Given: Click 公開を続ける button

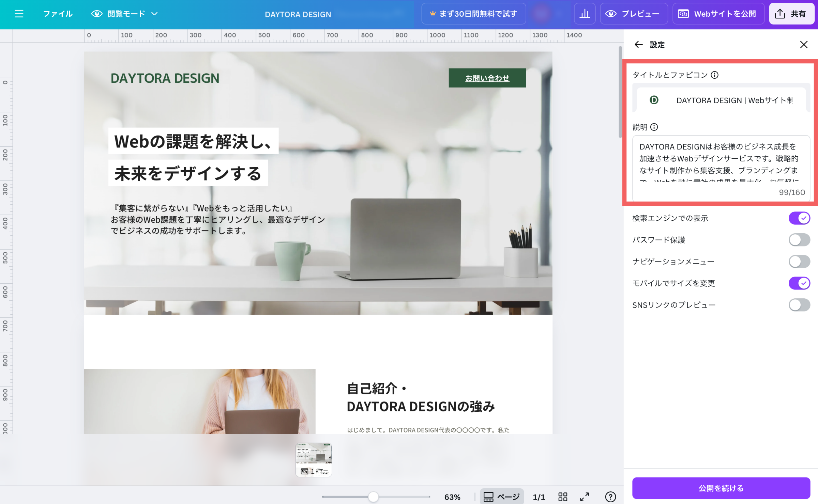Looking at the screenshot, I should [x=721, y=488].
